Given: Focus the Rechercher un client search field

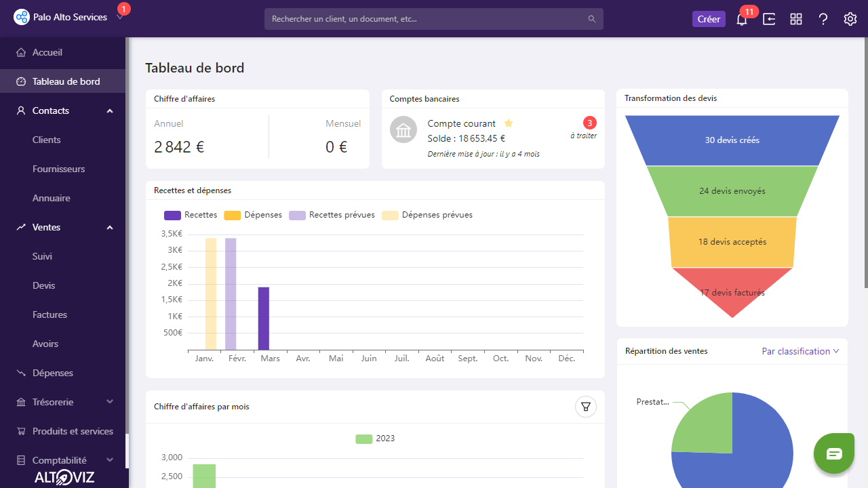Looking at the screenshot, I should [x=434, y=19].
